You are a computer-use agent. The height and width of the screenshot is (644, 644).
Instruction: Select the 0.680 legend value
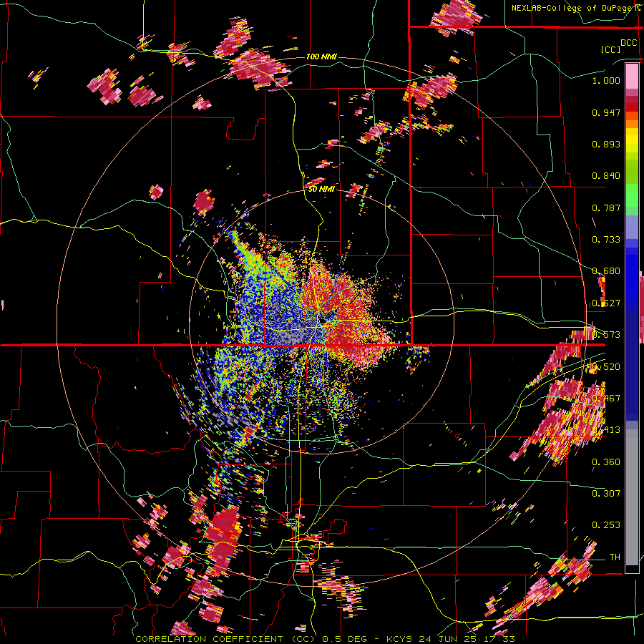606,271
